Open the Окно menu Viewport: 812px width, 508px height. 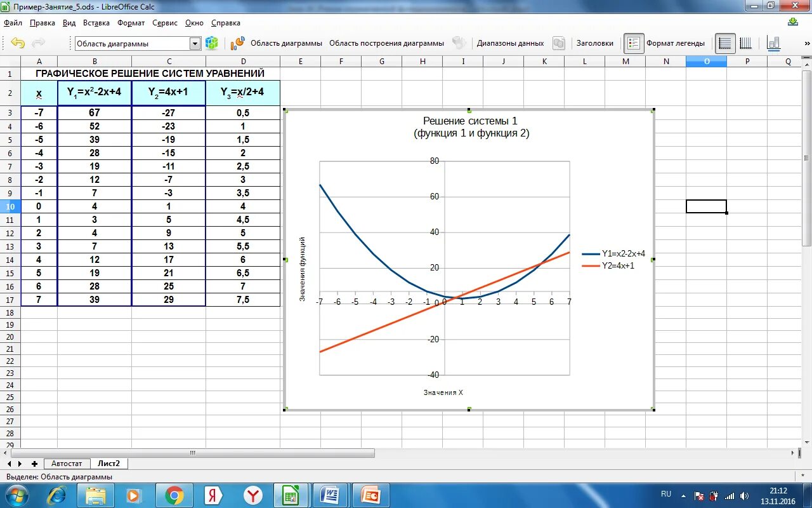click(x=194, y=23)
